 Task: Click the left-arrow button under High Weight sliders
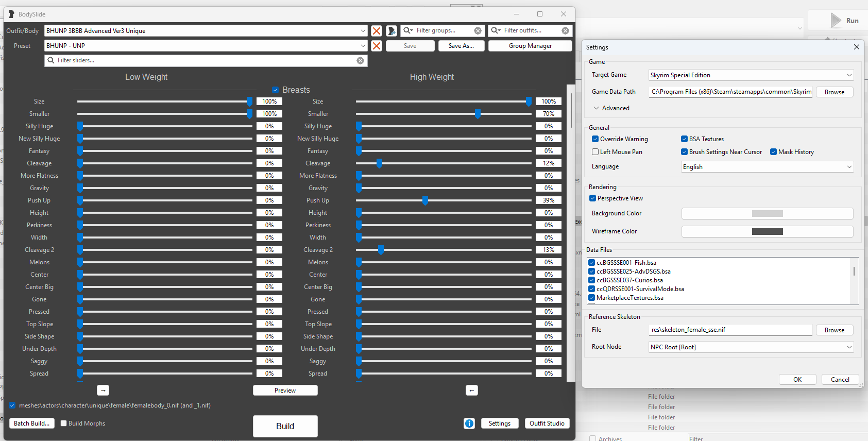pos(472,391)
